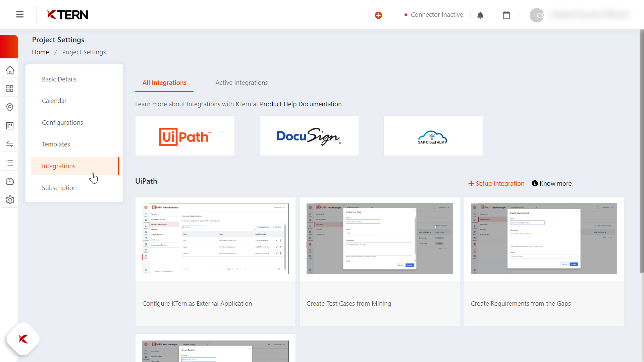The width and height of the screenshot is (644, 362).
Task: Select the DocuSign integration card
Action: click(x=309, y=135)
